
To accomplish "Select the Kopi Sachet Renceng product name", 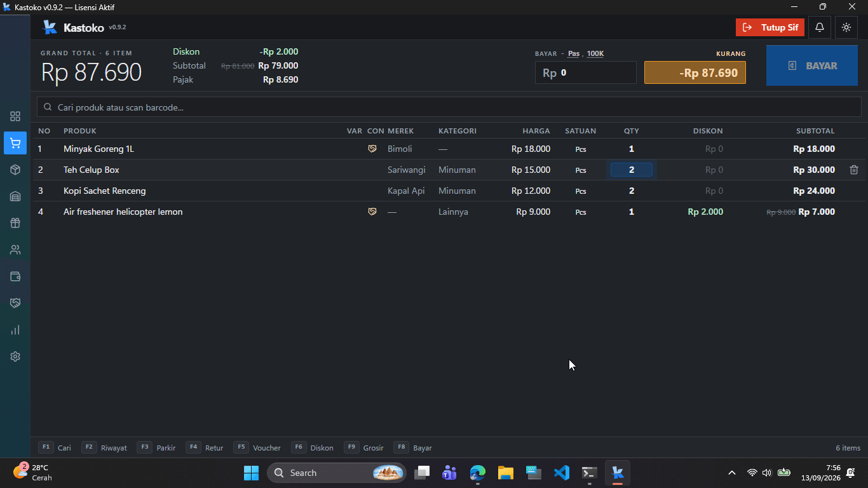I will pos(105,191).
